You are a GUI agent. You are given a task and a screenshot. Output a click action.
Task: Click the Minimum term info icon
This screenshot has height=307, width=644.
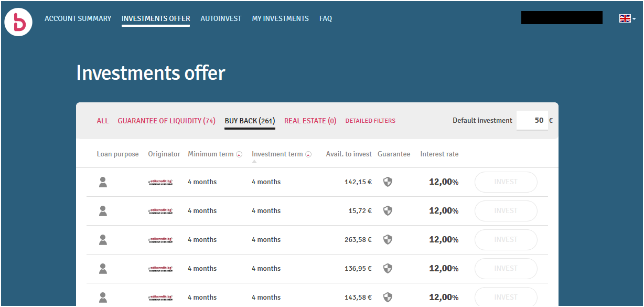coord(239,154)
